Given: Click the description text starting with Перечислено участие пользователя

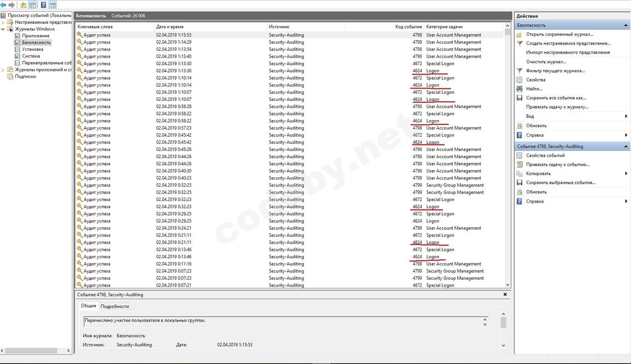Looking at the screenshot, I should point(145,321).
